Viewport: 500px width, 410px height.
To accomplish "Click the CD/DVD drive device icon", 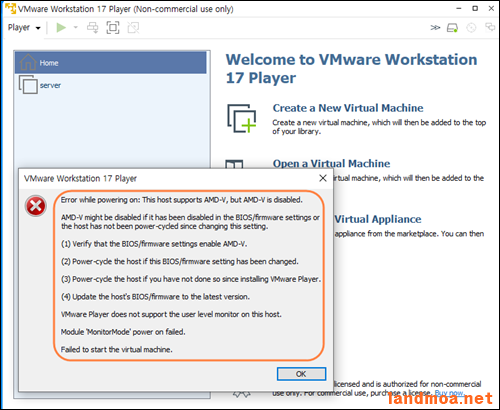I will [x=471, y=28].
